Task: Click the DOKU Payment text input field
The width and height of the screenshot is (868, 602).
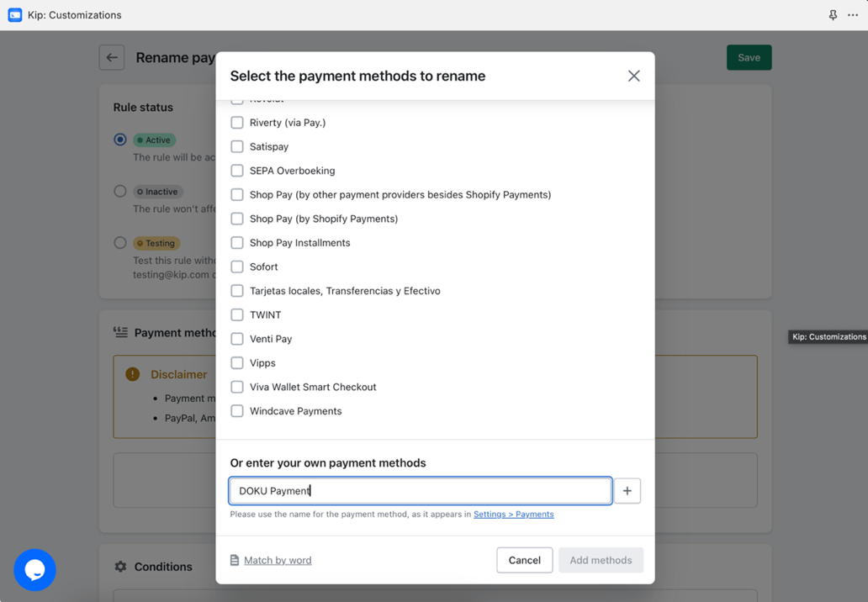Action: (421, 491)
